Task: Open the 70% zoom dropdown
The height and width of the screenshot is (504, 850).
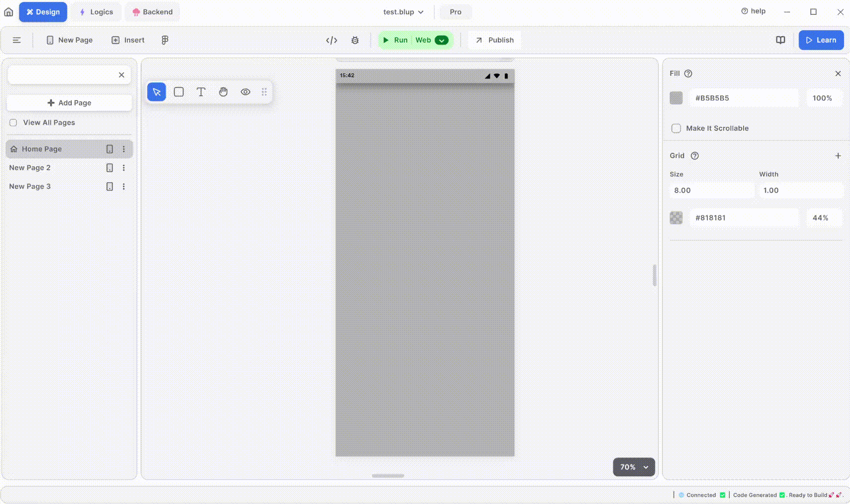Action: [x=634, y=467]
